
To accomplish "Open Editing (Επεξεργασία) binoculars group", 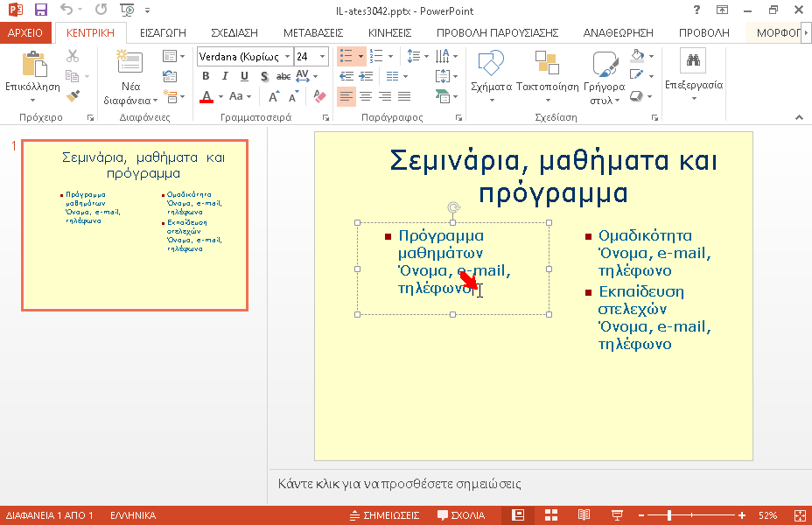I will pos(693,61).
